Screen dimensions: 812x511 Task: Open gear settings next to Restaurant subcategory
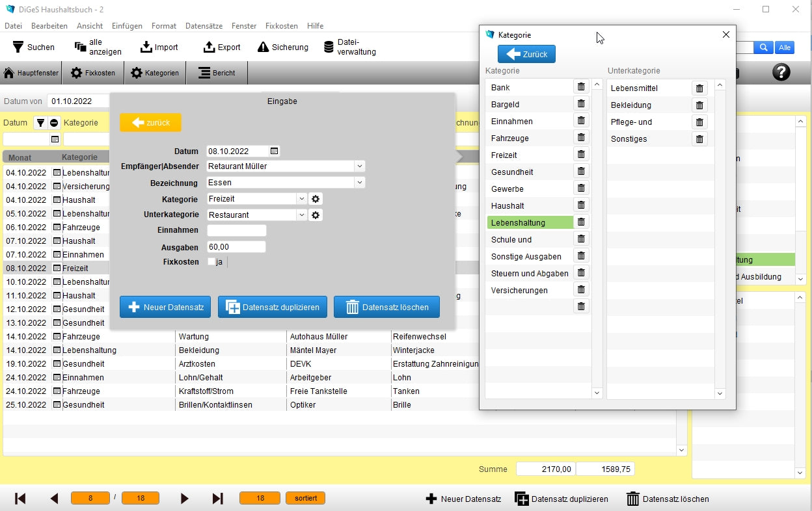pyautogui.click(x=316, y=215)
